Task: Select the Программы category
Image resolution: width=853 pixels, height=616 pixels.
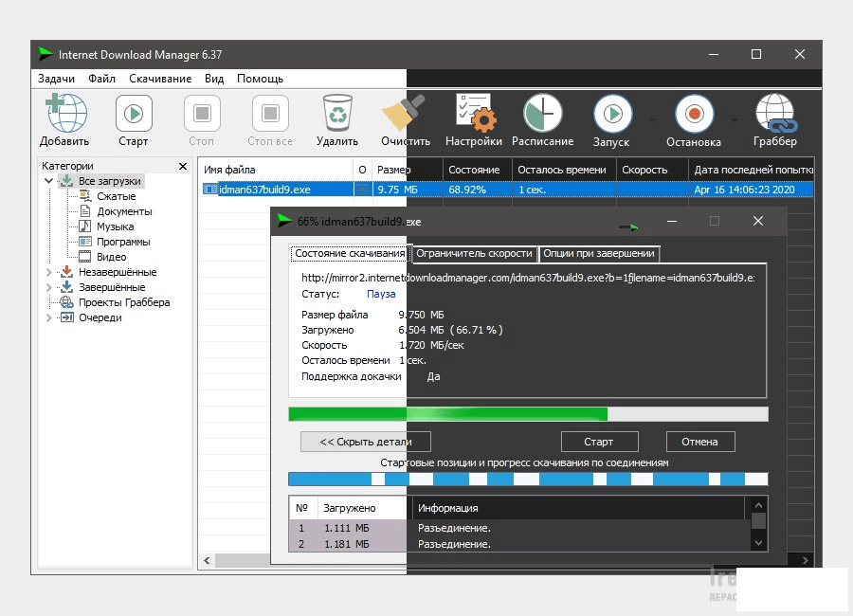Action: coord(123,242)
